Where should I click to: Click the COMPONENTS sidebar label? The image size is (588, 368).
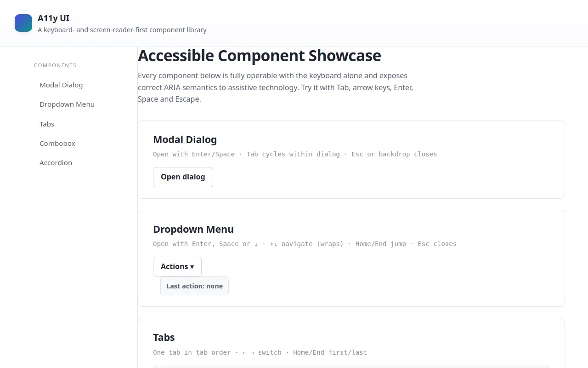tap(55, 65)
